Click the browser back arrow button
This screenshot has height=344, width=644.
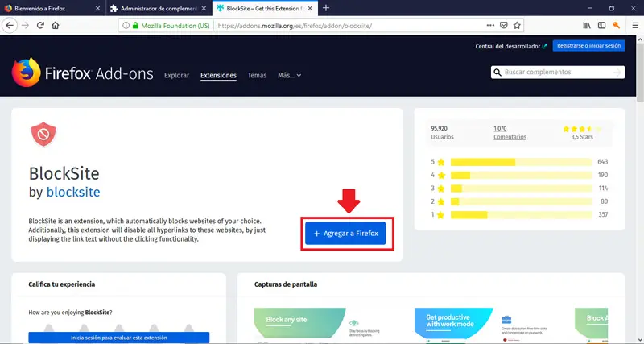point(9,26)
